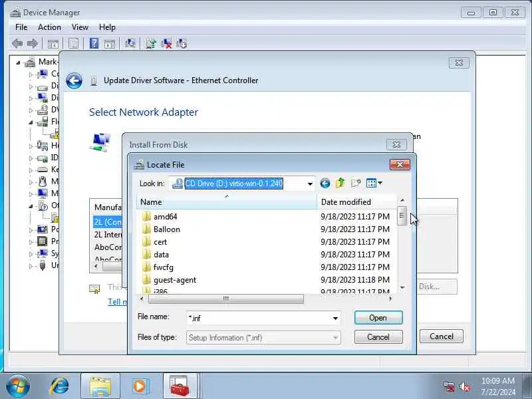Click the Update driver software toolbar icon
This screenshot has height=399, width=532.
click(x=151, y=43)
